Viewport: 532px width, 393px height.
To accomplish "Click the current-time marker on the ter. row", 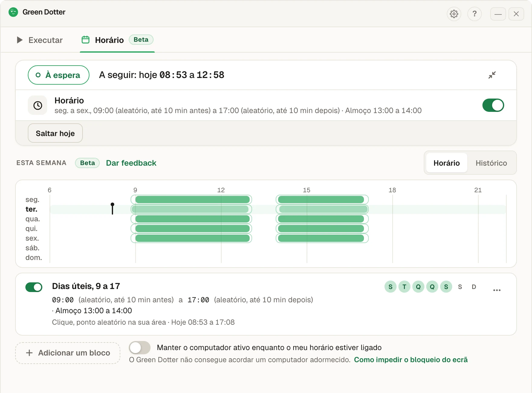I will point(112,209).
